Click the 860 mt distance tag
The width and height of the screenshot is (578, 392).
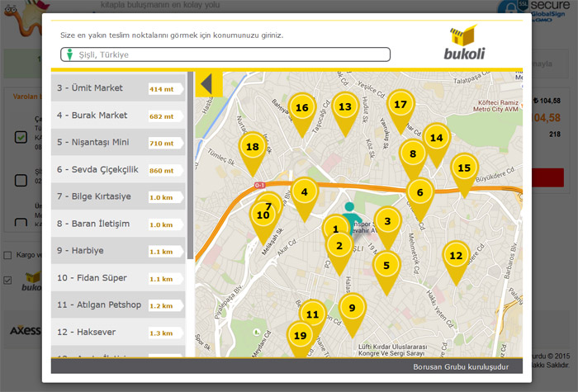[x=165, y=171]
